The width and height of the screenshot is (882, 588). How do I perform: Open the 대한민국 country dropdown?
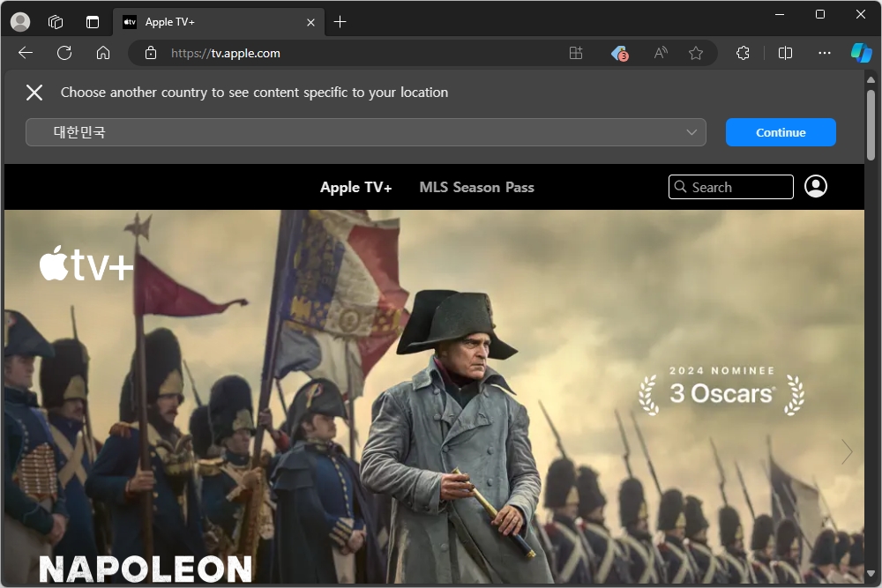tap(366, 132)
